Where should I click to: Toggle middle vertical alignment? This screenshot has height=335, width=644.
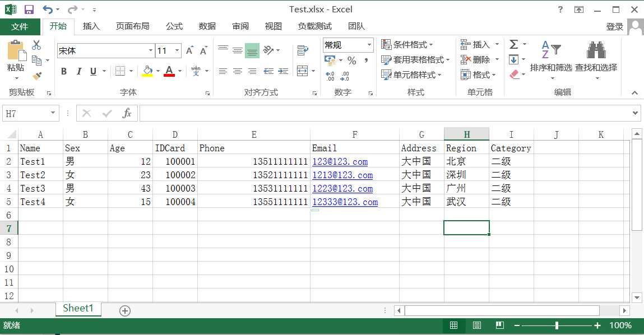tap(238, 50)
